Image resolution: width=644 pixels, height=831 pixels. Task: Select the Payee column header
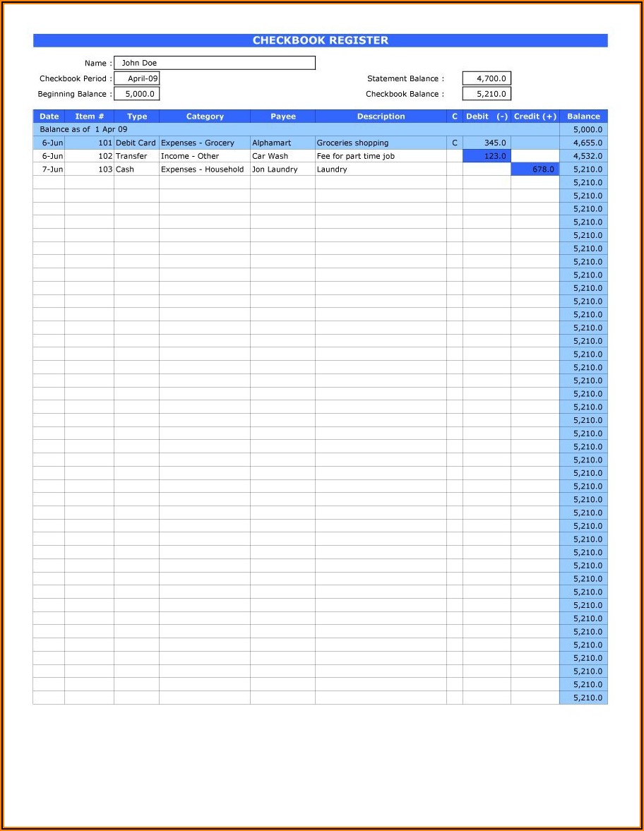point(282,116)
